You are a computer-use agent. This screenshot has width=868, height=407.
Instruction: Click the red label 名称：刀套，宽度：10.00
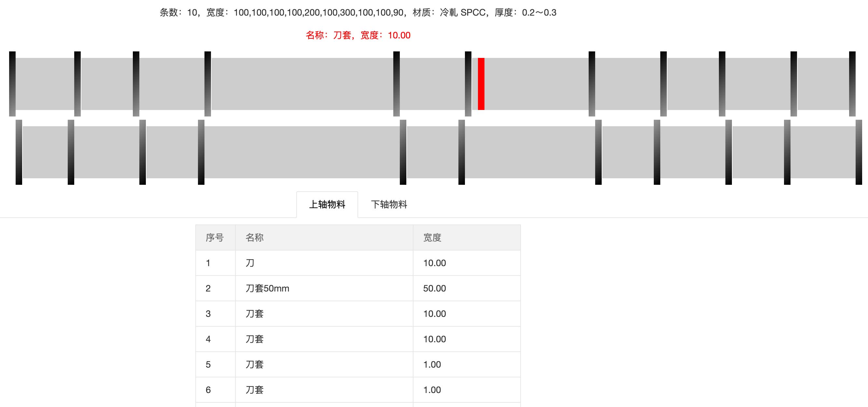pos(358,35)
